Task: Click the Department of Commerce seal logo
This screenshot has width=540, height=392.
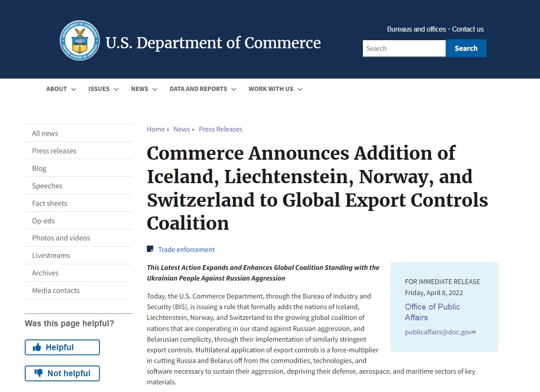Action: pyautogui.click(x=80, y=41)
